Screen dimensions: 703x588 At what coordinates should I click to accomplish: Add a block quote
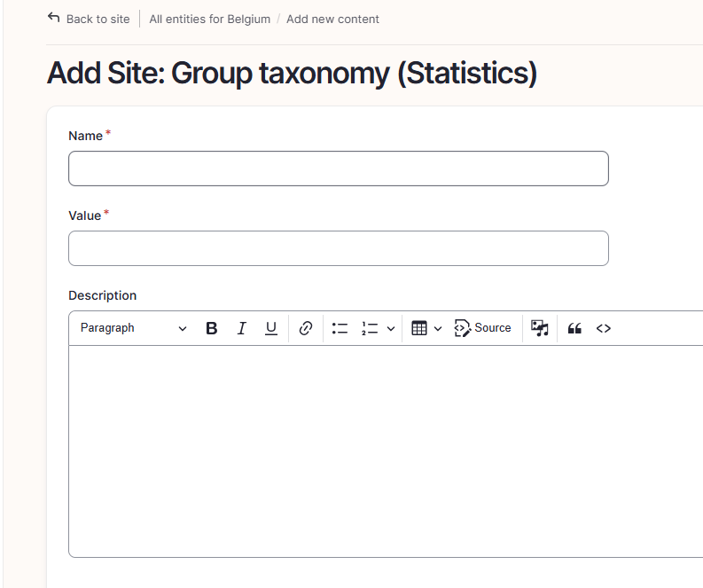[574, 328]
